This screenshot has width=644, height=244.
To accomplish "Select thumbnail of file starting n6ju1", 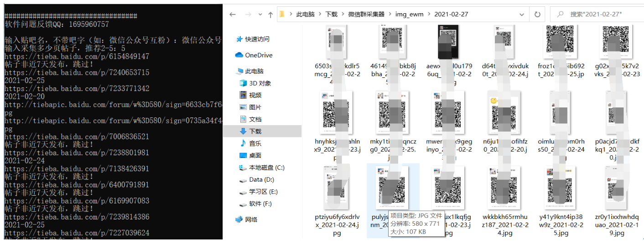I will point(504,112).
